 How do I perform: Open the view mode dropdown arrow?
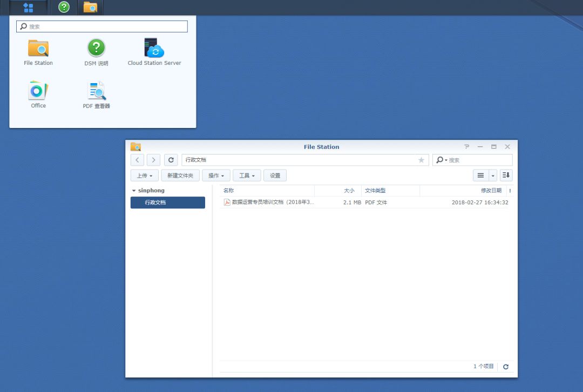pyautogui.click(x=493, y=175)
